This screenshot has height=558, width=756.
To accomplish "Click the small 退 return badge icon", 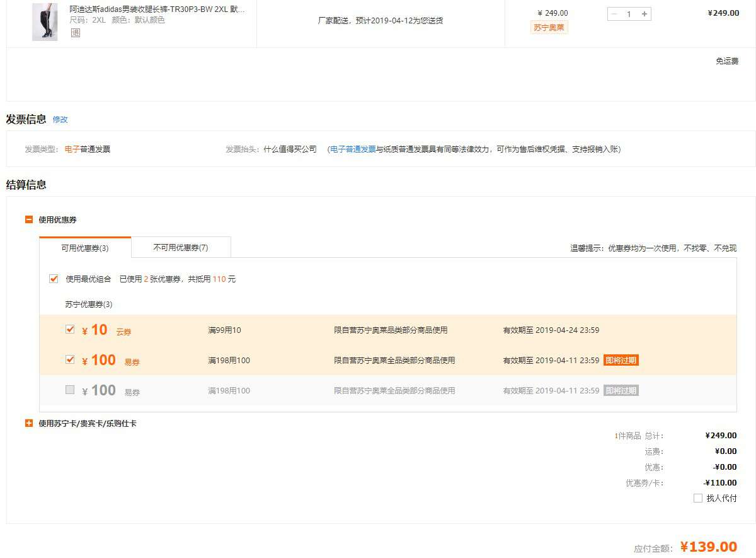I will click(76, 33).
